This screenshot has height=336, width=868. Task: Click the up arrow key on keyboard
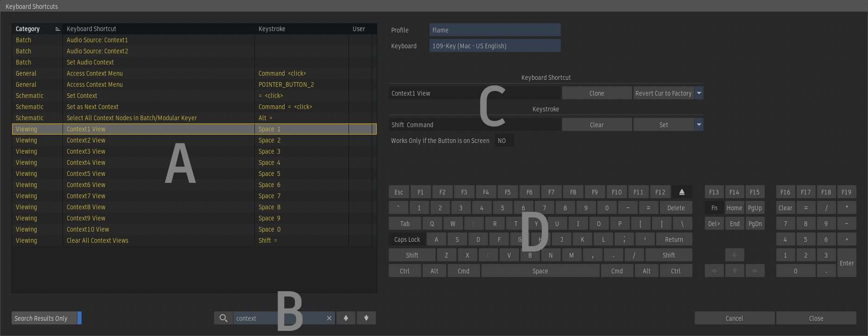point(734,255)
